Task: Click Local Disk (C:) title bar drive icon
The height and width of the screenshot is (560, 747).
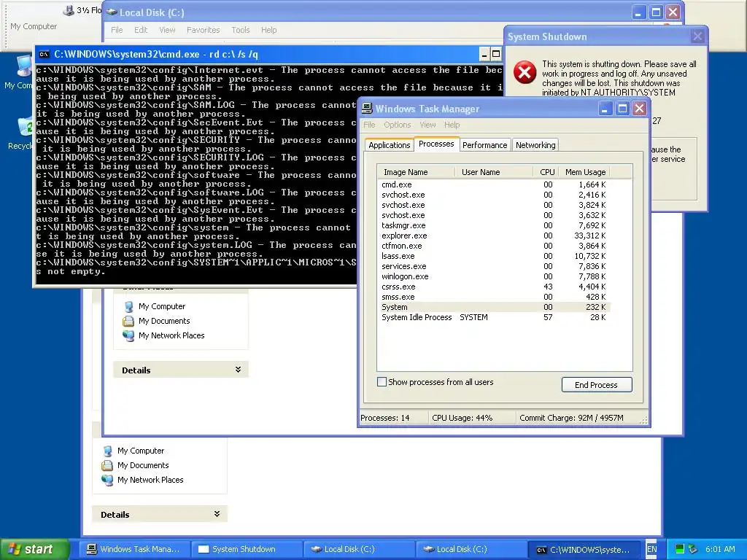Action: (x=112, y=12)
